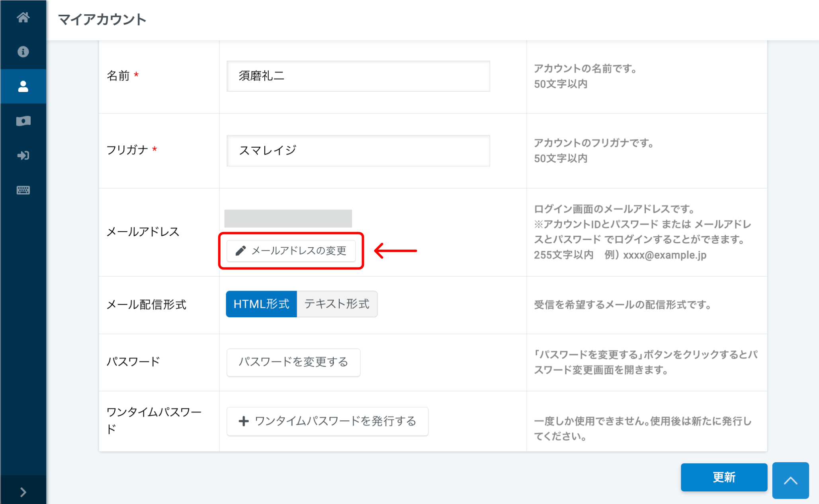Expand the sidebar with bottom chevron
Viewport: 819px width, 504px height.
(x=23, y=492)
